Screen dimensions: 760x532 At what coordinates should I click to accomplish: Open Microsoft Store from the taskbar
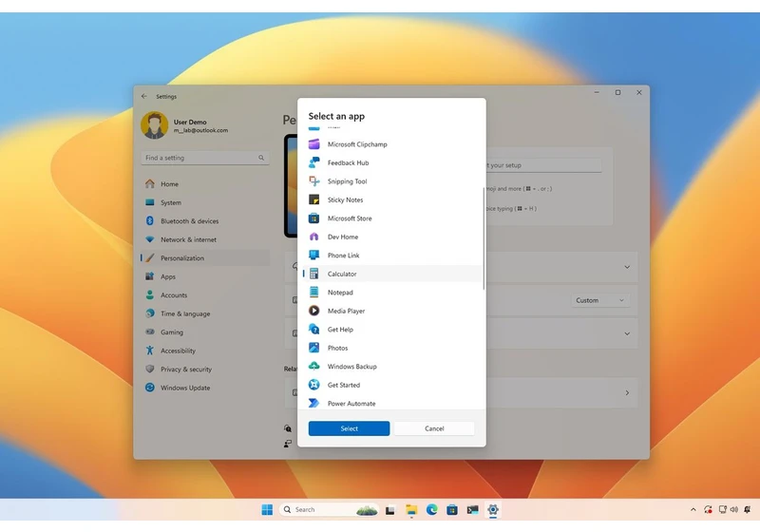pos(452,510)
